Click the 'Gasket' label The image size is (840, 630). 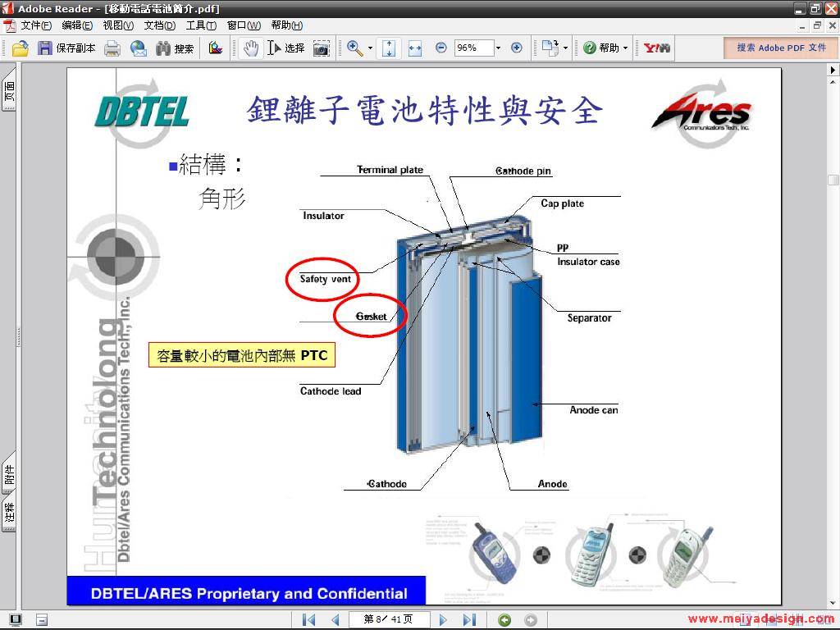[372, 316]
